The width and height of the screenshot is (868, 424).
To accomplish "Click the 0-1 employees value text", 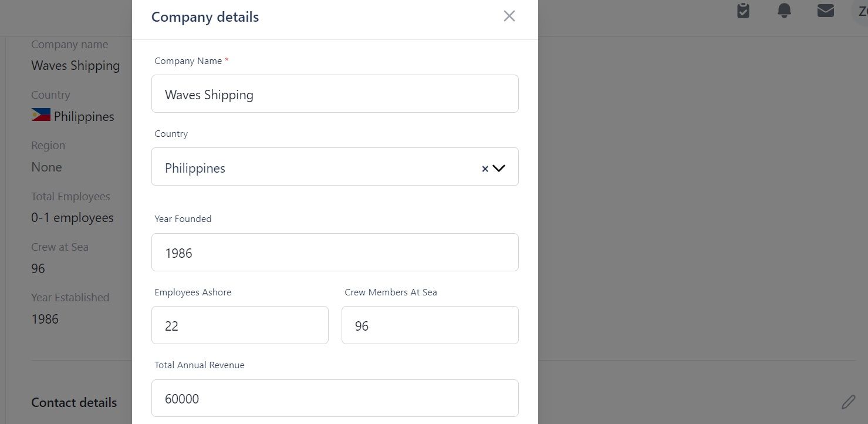I will click(72, 218).
